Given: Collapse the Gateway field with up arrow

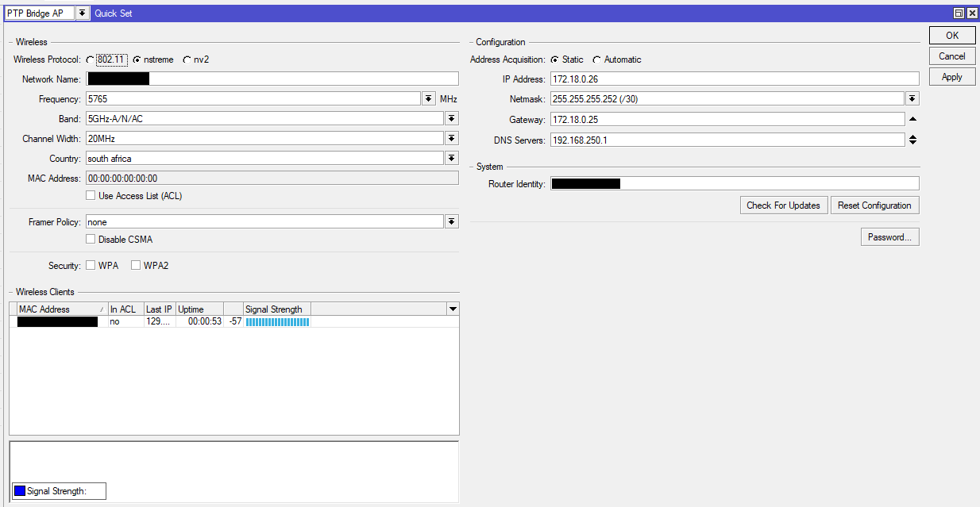Looking at the screenshot, I should pos(912,119).
